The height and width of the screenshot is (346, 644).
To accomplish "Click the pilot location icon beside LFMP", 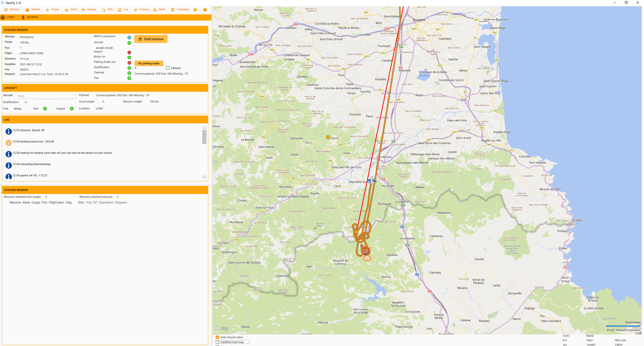I will pyautogui.click(x=3, y=17).
